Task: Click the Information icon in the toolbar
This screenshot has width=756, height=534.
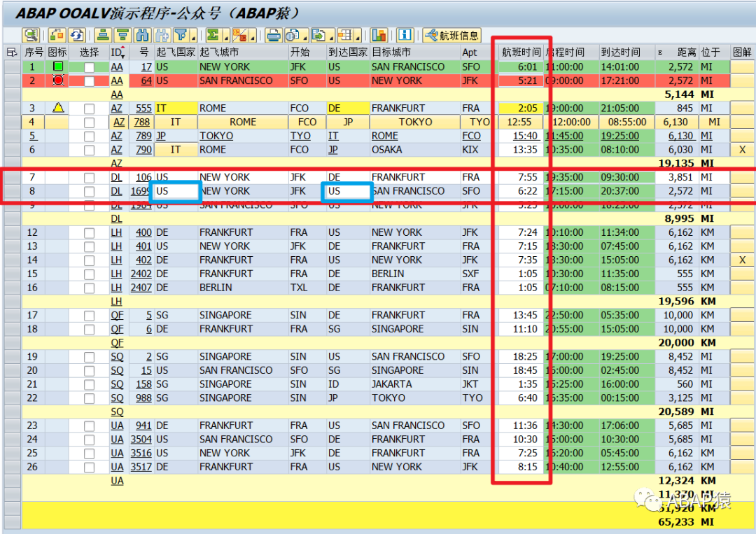Action: [405, 35]
